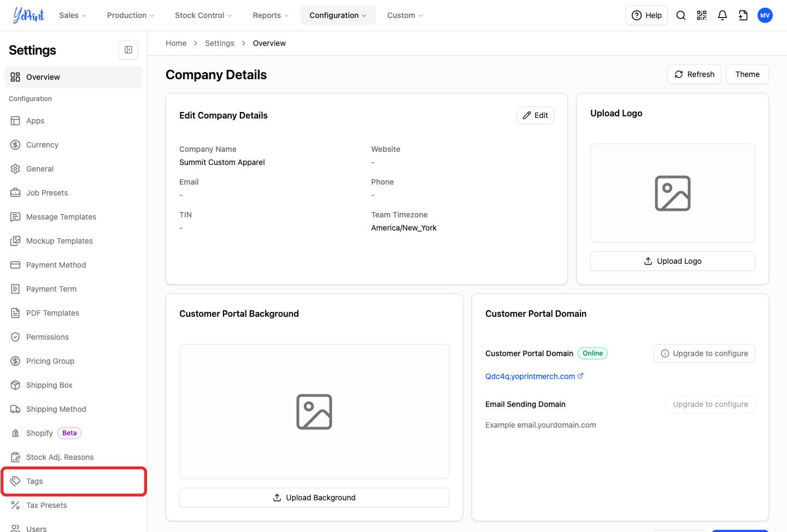
Task: Click the open-in-new-tab icon beside portal domain
Action: coord(581,376)
